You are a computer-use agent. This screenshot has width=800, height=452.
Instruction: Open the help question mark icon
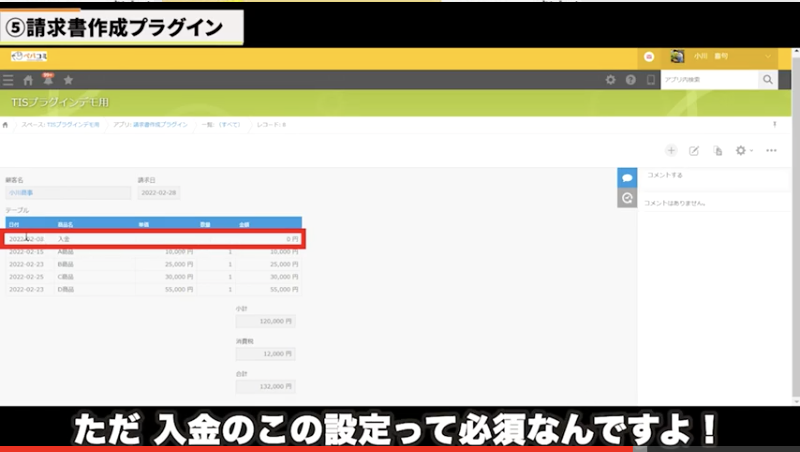tap(630, 80)
